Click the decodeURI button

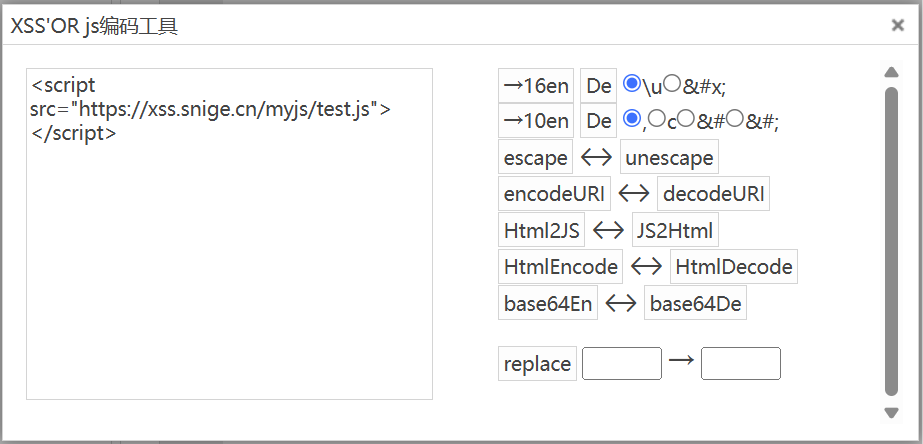point(713,193)
